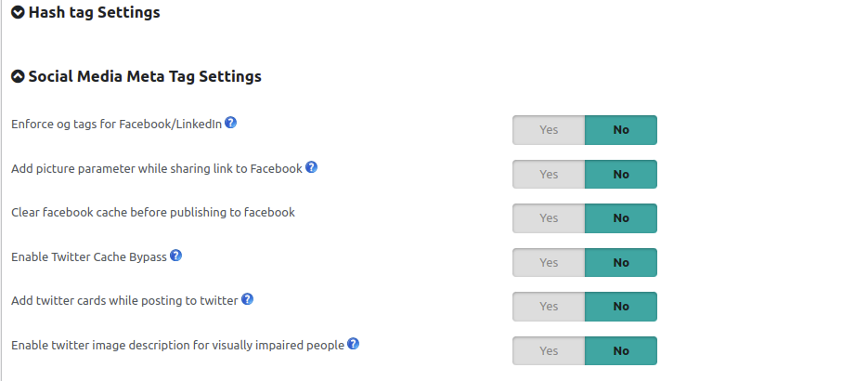Click the Hash tag Settings heading
The height and width of the screenshot is (381, 868).
coord(94,12)
